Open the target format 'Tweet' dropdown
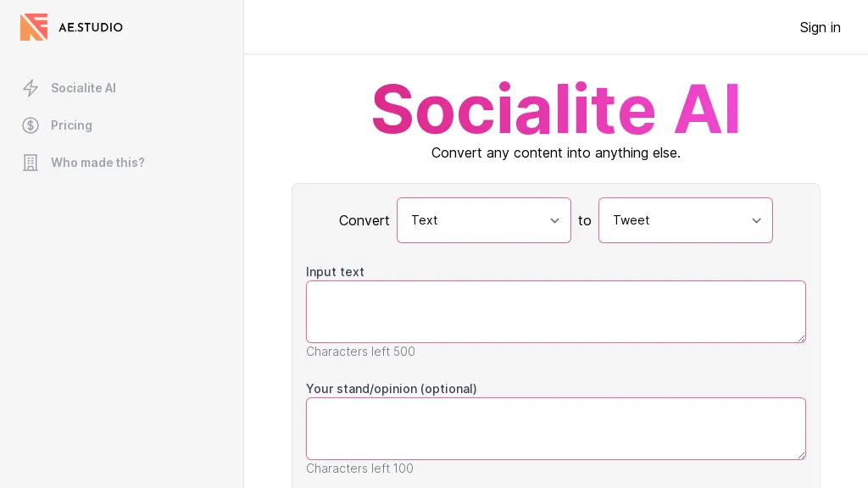 [x=685, y=220]
